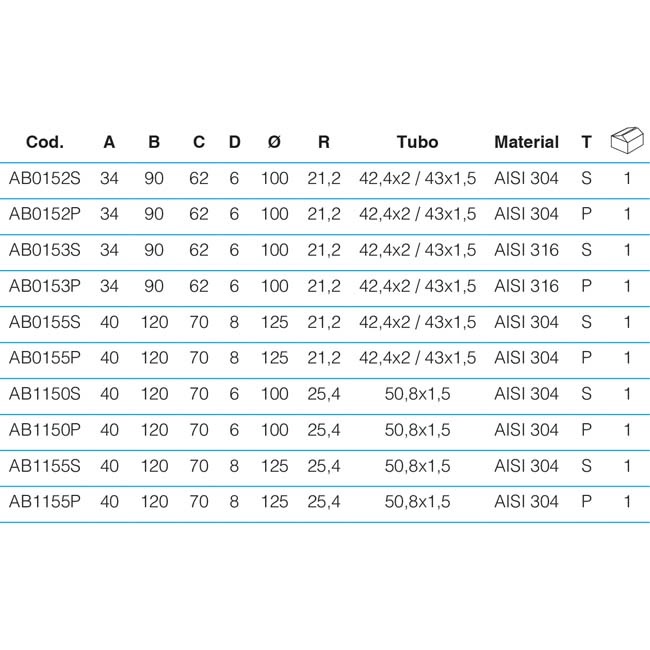
Task: Click AISI 316 material in AB0153S row
Action: [x=526, y=250]
